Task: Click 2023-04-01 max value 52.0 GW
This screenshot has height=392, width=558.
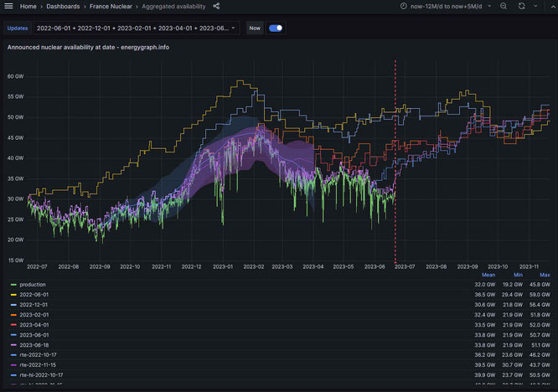Action: click(x=540, y=325)
